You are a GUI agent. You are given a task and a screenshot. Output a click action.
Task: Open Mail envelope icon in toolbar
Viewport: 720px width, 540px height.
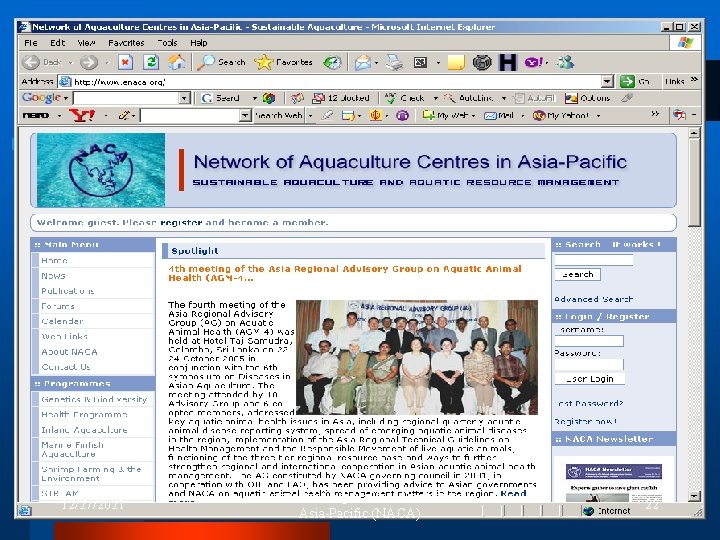coord(362,62)
